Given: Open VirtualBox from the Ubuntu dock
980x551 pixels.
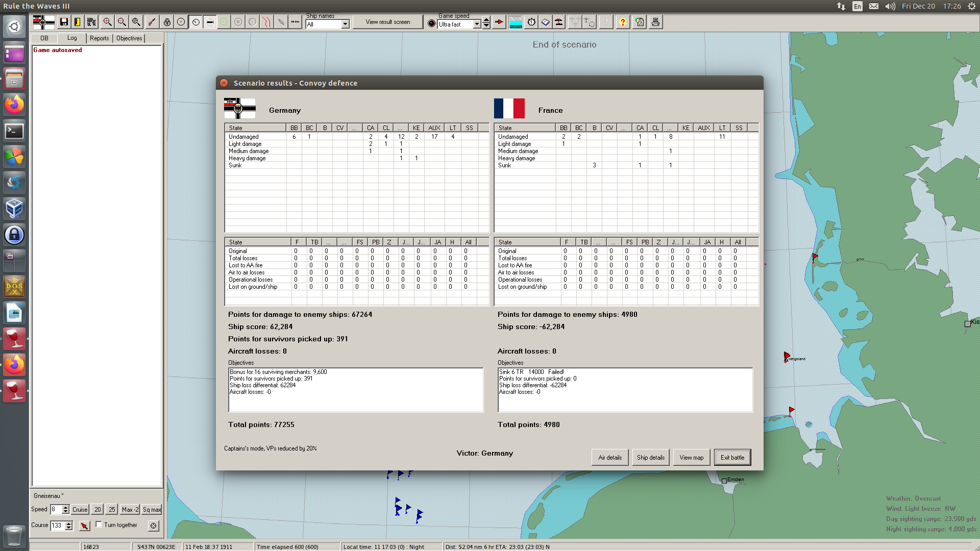Looking at the screenshot, I should tap(14, 209).
